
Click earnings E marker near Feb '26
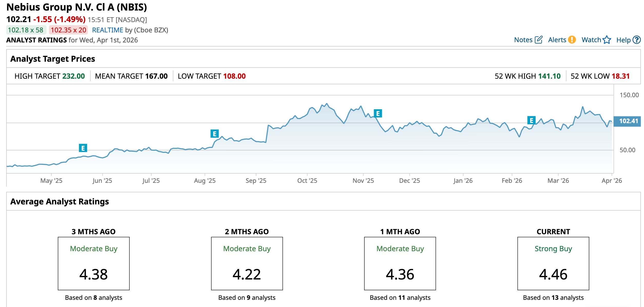[531, 120]
